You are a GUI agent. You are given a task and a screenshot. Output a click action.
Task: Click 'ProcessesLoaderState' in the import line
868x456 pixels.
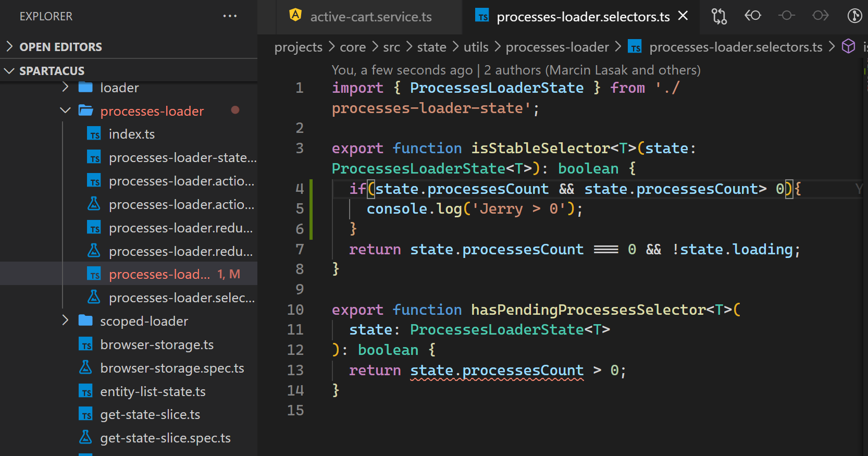(x=497, y=88)
